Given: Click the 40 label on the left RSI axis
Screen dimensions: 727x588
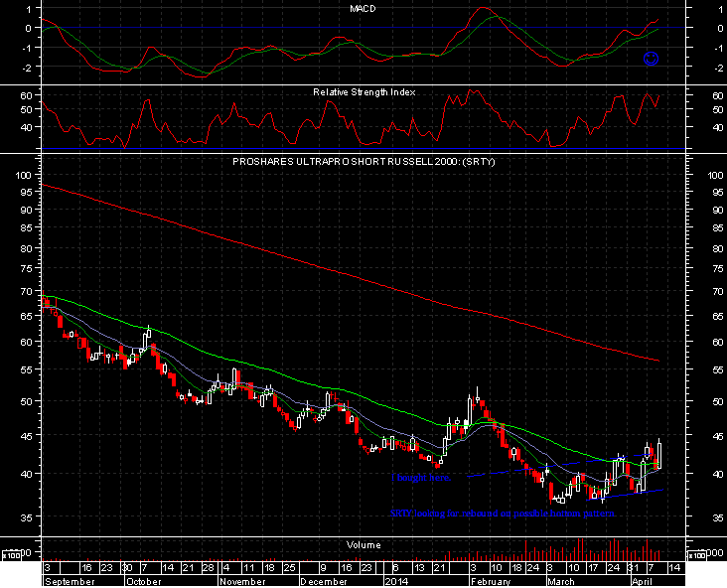Looking at the screenshot, I should 26,126.
